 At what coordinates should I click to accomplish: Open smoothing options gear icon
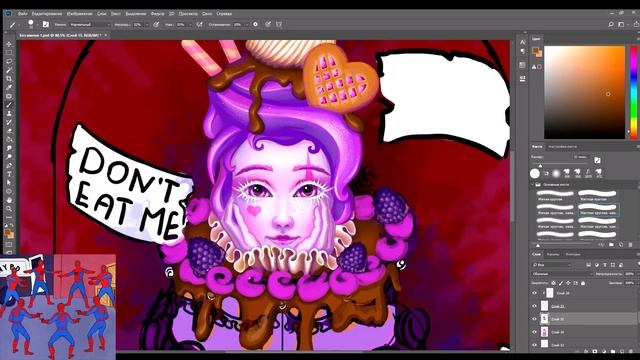256,24
